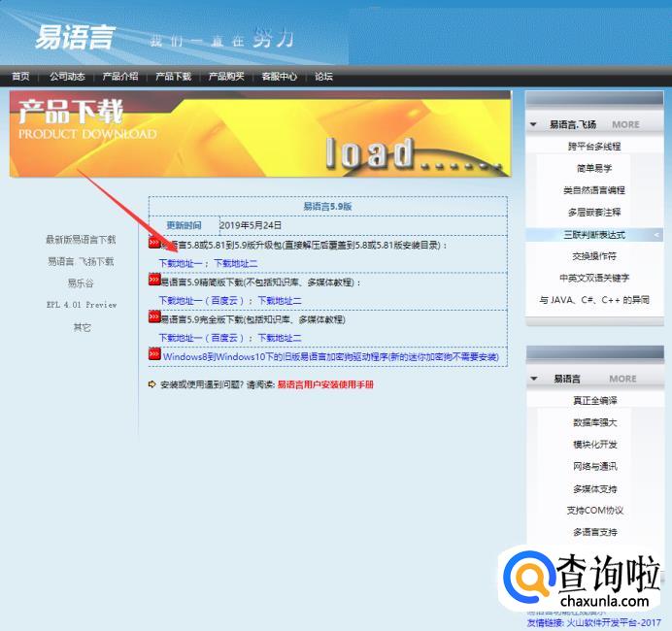
Task: Collapse the 易语言 panel triangle
Action: click(x=534, y=379)
